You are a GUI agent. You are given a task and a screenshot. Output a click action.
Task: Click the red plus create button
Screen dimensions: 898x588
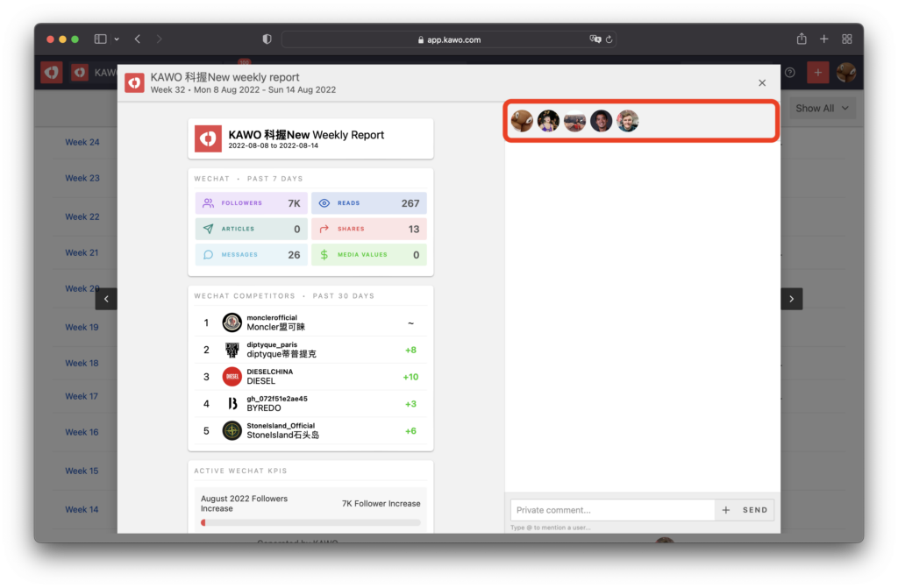pos(817,72)
